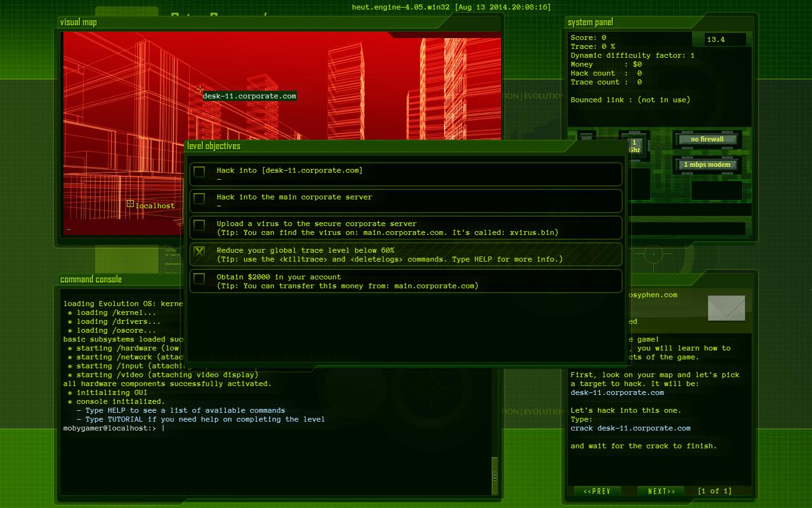The height and width of the screenshot is (508, 812).
Task: Click the objective text Hack into the main corporate server
Action: (x=294, y=197)
